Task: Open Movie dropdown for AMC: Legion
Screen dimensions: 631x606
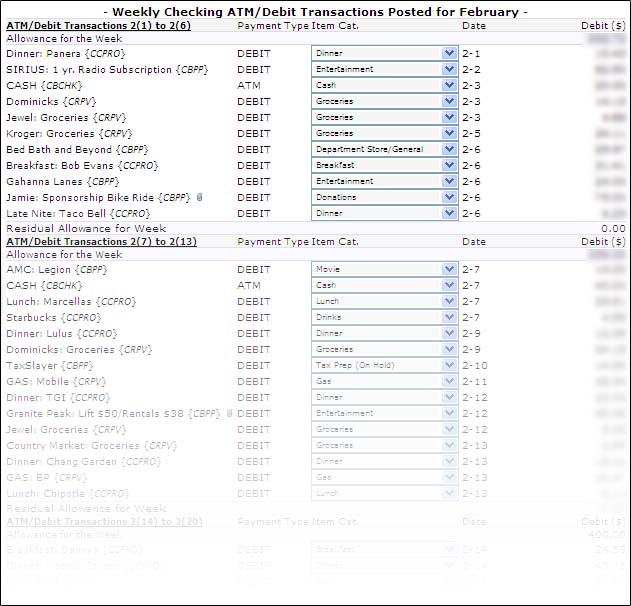Action: coord(384,269)
